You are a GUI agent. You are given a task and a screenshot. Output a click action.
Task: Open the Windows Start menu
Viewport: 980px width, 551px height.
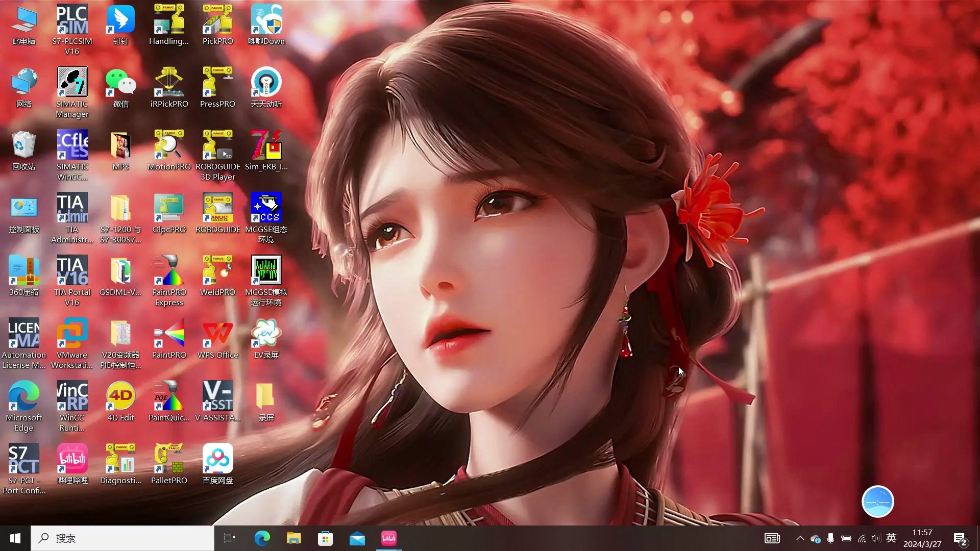pos(15,538)
